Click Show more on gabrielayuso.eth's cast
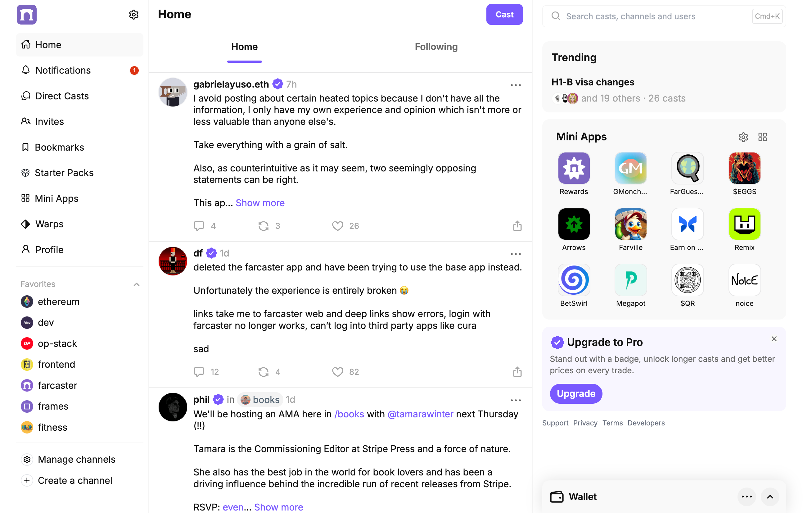Image resolution: width=812 pixels, height=513 pixels. pyautogui.click(x=260, y=203)
